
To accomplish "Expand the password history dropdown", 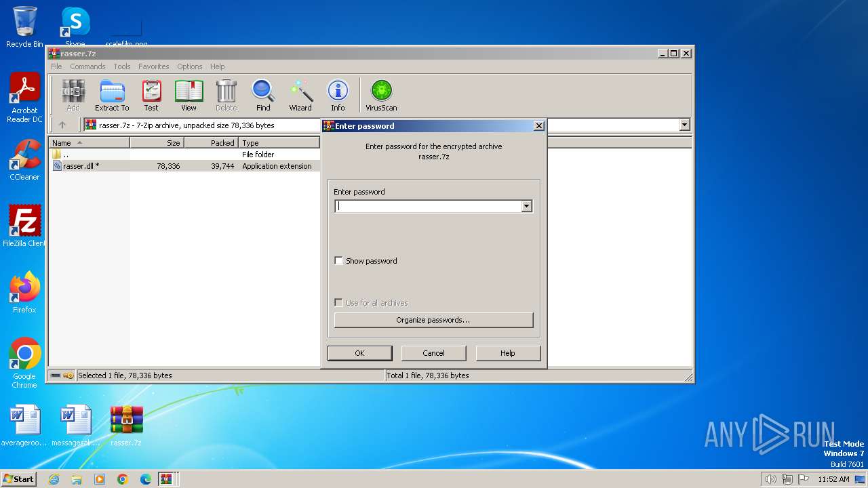I will tap(527, 207).
